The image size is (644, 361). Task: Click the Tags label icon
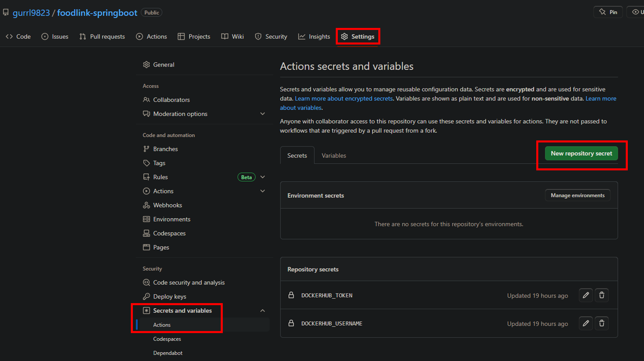(x=146, y=163)
